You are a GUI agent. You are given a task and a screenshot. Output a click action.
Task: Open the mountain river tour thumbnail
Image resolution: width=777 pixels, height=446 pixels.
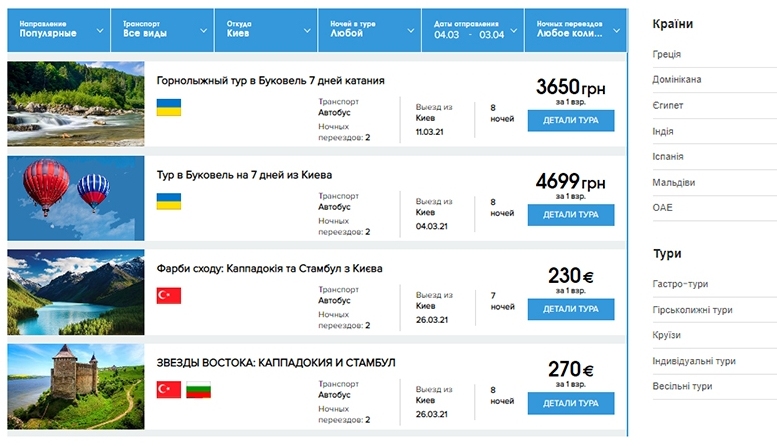(76, 104)
